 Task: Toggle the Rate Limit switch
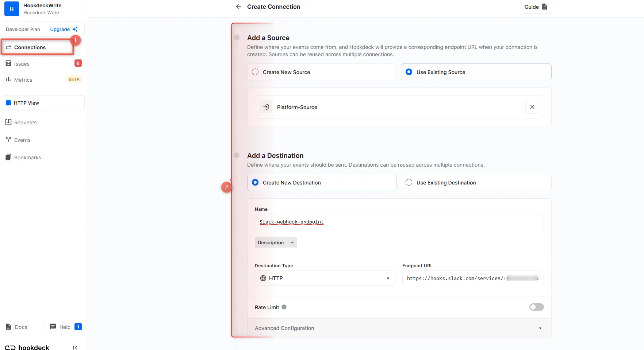(x=537, y=307)
